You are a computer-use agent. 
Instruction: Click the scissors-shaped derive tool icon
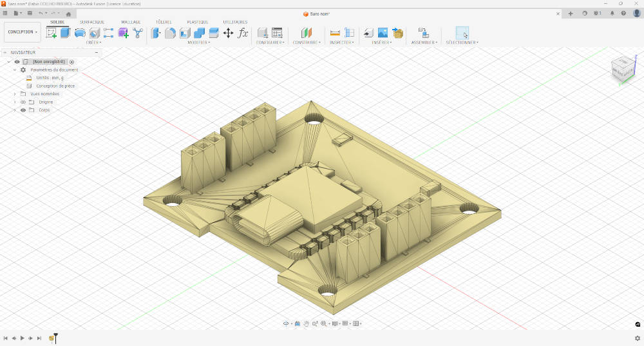[138, 33]
